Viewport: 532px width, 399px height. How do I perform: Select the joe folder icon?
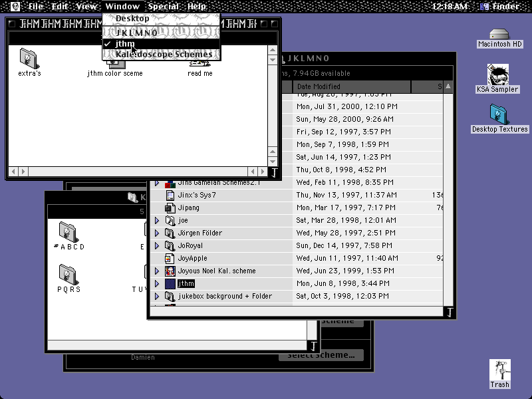[170, 221]
